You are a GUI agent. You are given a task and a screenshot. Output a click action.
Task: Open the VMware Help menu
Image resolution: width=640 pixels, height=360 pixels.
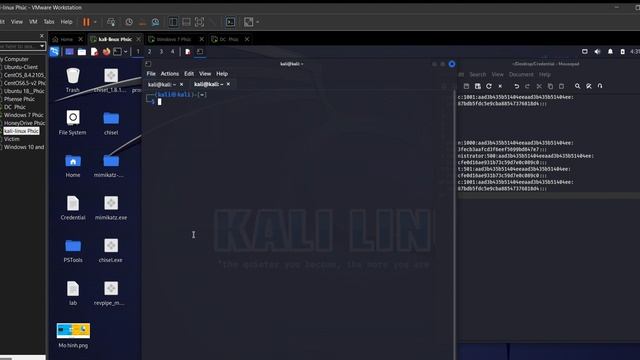coord(66,22)
